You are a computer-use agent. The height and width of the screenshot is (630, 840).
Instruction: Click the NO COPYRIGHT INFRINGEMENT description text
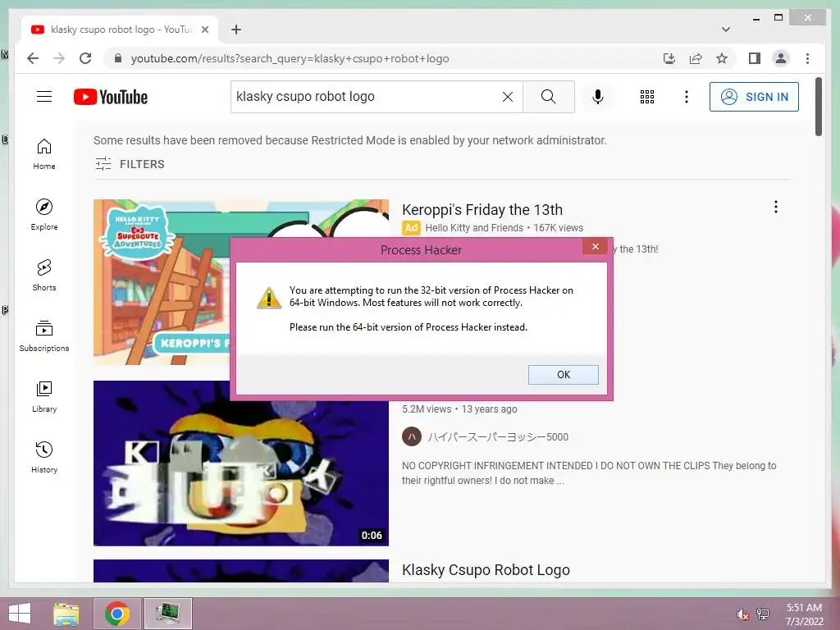(x=589, y=473)
